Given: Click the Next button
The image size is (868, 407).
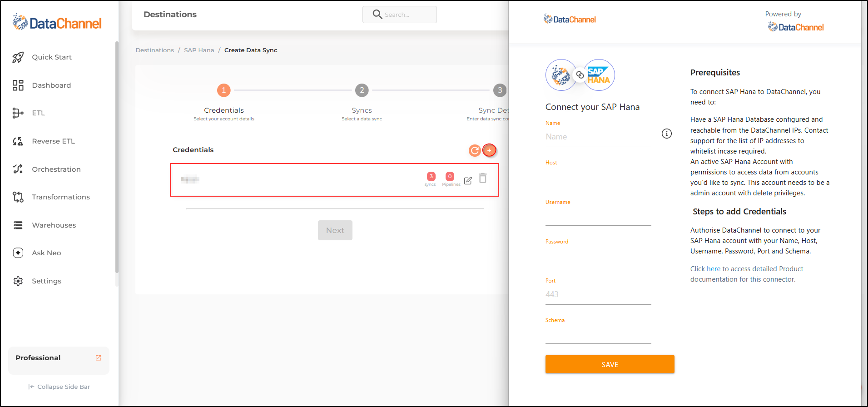Looking at the screenshot, I should [x=335, y=230].
